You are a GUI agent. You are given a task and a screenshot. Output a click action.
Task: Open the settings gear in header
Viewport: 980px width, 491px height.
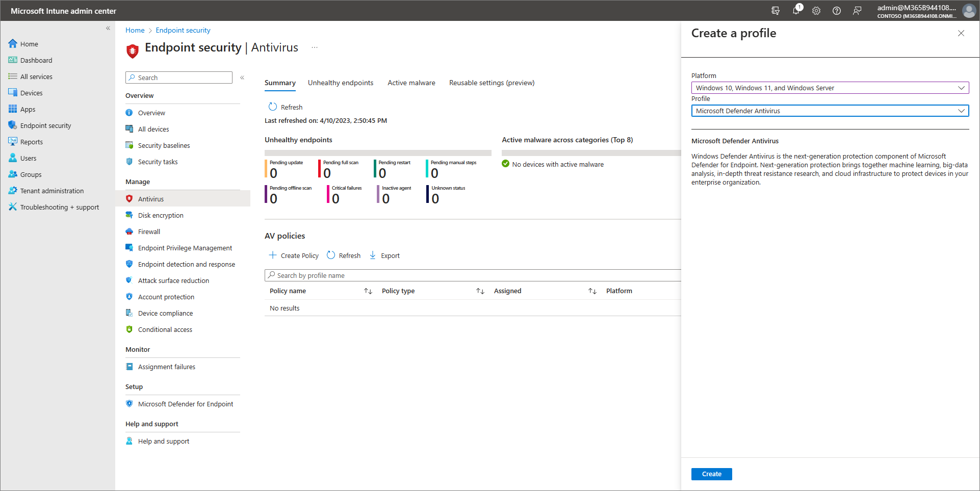tap(816, 11)
